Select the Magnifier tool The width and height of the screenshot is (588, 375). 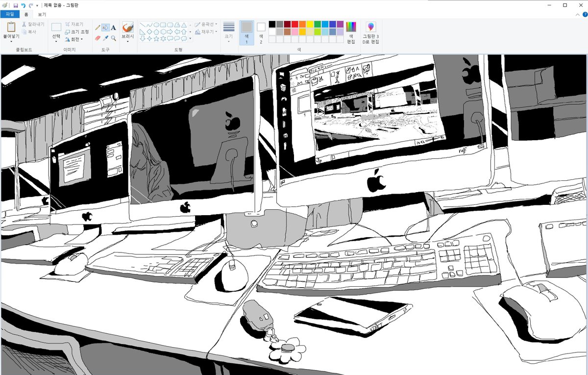[113, 38]
